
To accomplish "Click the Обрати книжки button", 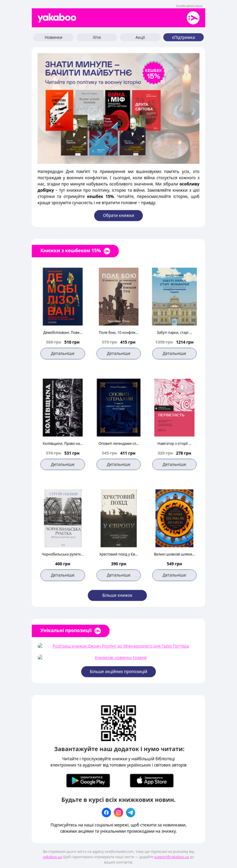I will tap(118, 216).
